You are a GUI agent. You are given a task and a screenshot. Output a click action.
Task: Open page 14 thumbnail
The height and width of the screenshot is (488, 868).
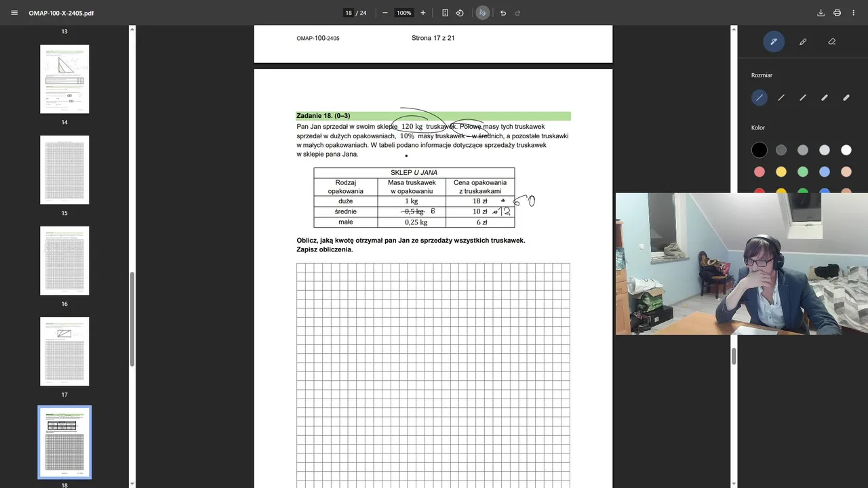[64, 79]
